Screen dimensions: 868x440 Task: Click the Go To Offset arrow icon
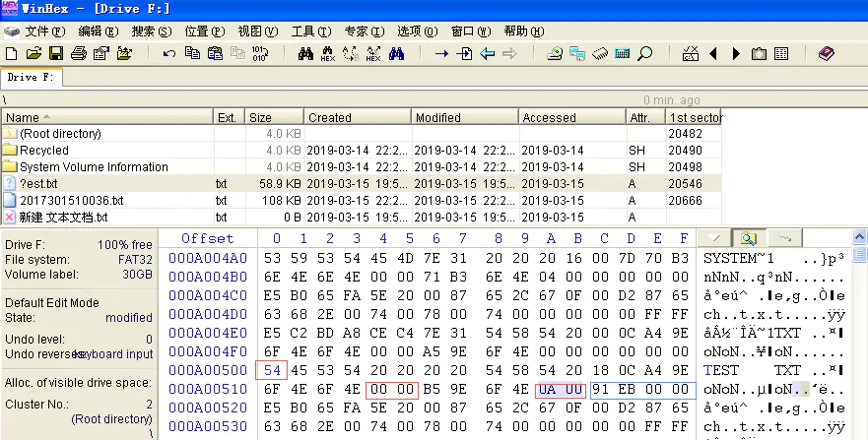[441, 53]
